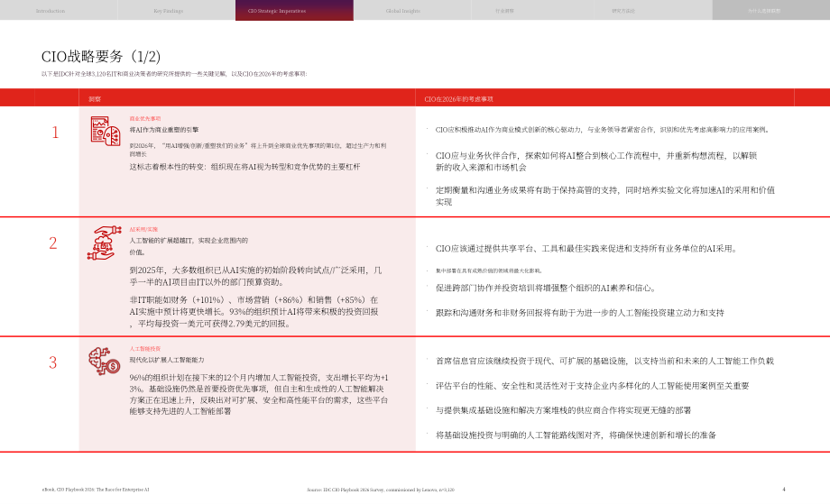Viewport: 830px width, 504px height.
Task: Click the bullet beginning 跟踪和沟通财务和非财务回报
Action: point(579,313)
